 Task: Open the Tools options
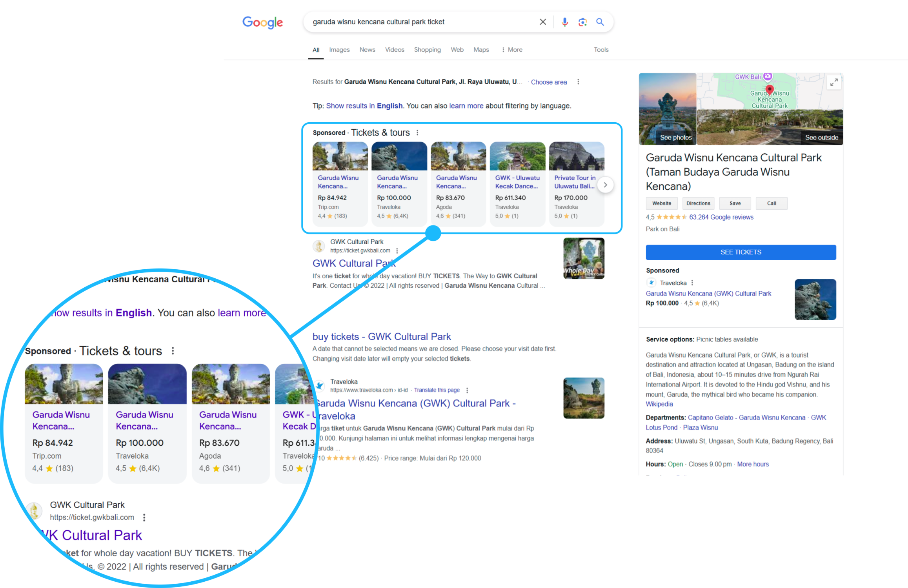601,50
